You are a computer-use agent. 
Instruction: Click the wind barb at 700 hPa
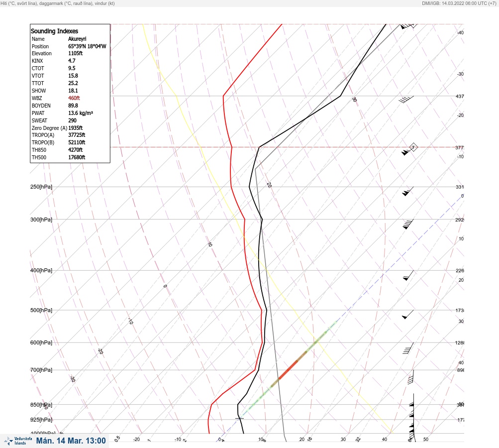tap(411, 377)
